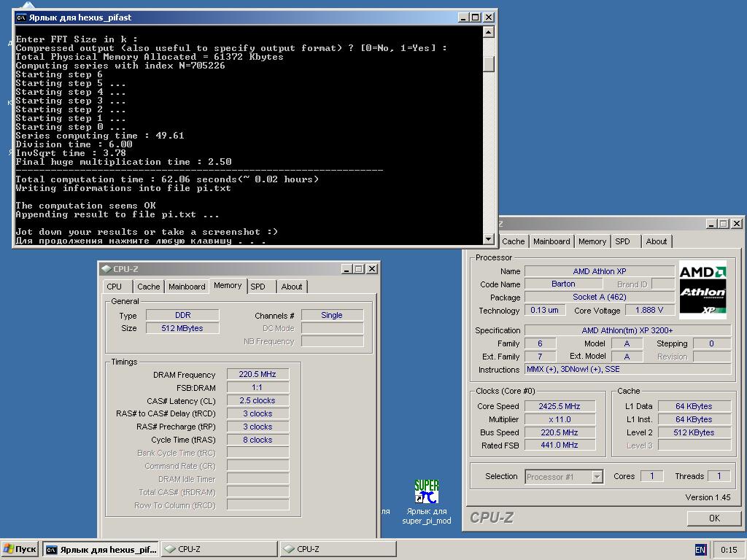This screenshot has width=747, height=560.
Task: Click hexus_pifast console window title bar
Action: coord(255,17)
